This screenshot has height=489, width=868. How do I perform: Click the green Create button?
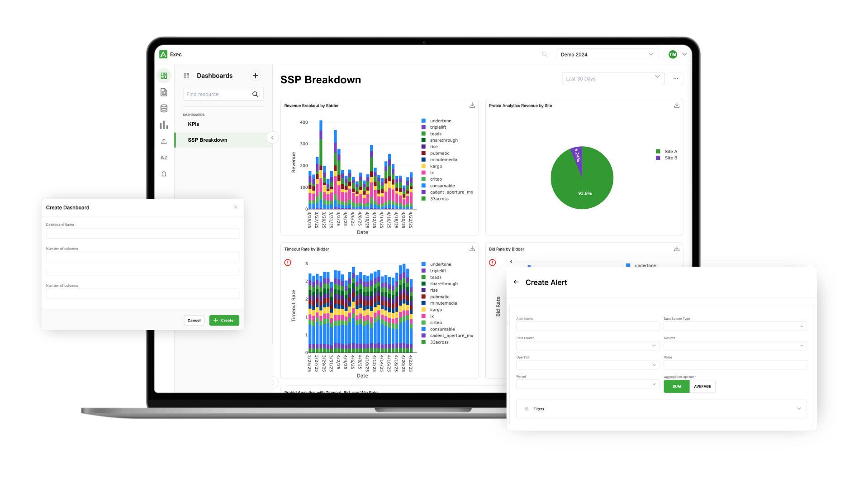[224, 320]
